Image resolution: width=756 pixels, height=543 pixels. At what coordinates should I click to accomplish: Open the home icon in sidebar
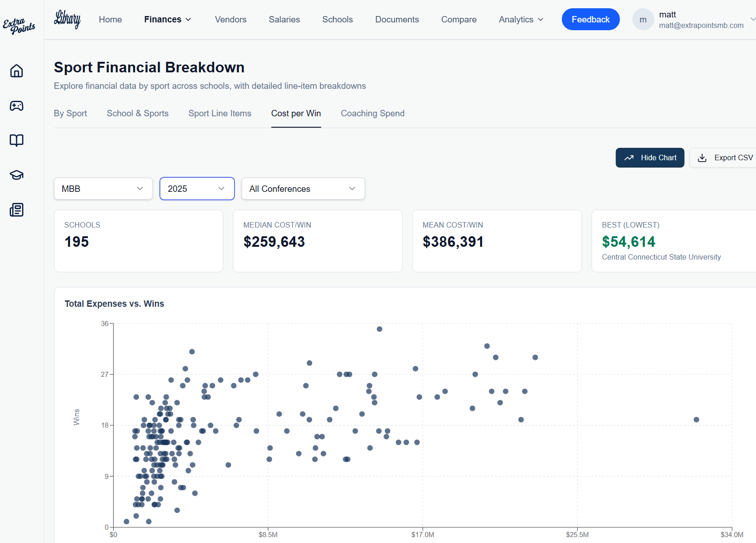[x=16, y=71]
